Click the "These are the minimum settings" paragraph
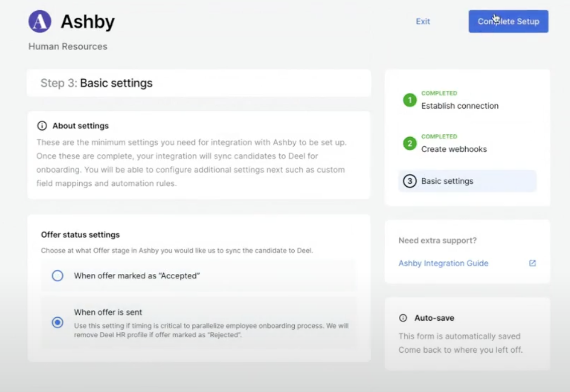 pyautogui.click(x=191, y=163)
